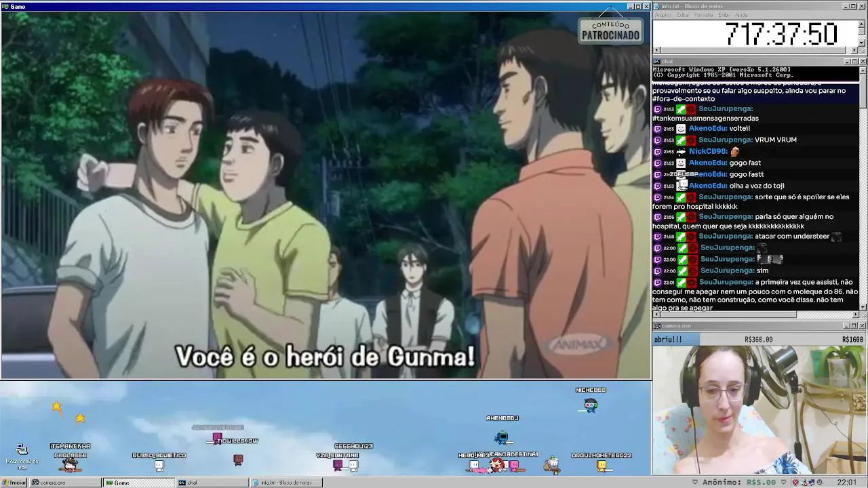Click the #fora-de-contexto text in chat

click(x=684, y=99)
